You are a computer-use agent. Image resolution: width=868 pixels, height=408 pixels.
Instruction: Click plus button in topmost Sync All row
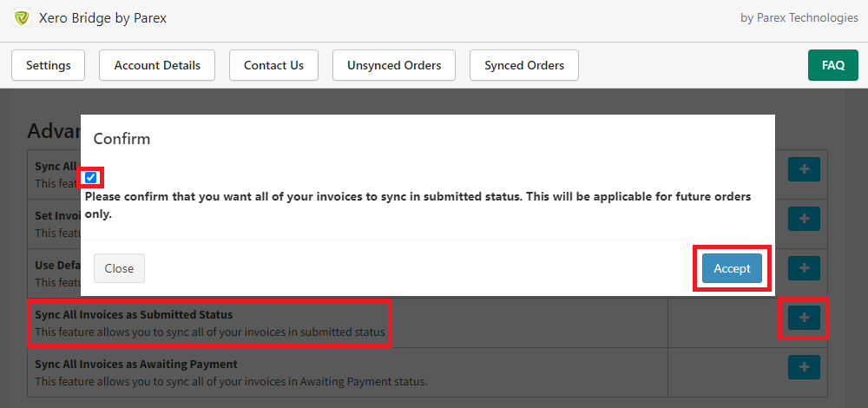click(804, 169)
